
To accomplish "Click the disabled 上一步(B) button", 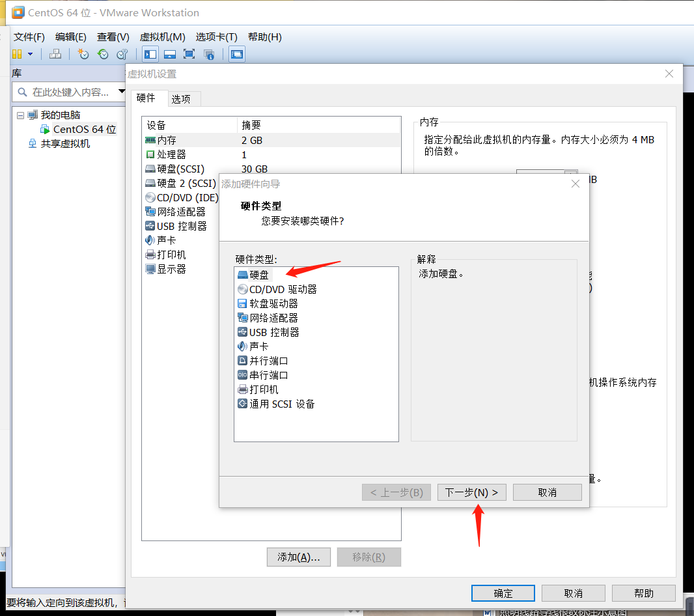I will point(396,492).
